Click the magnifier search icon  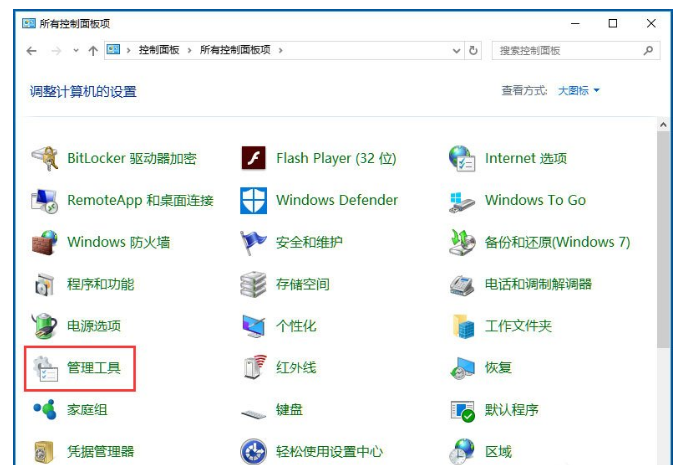648,50
